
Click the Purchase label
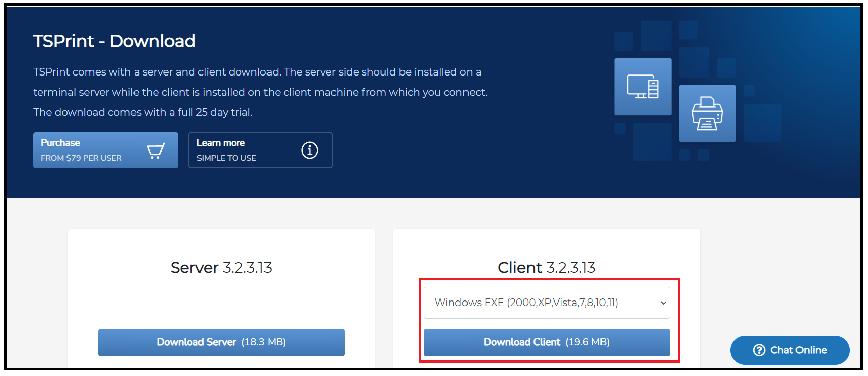[60, 143]
